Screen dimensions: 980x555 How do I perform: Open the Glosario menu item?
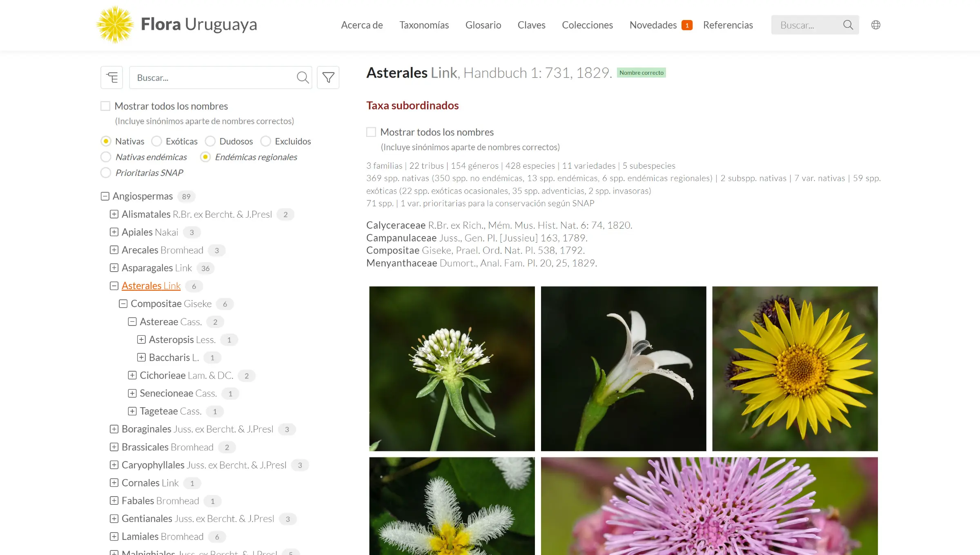point(483,25)
